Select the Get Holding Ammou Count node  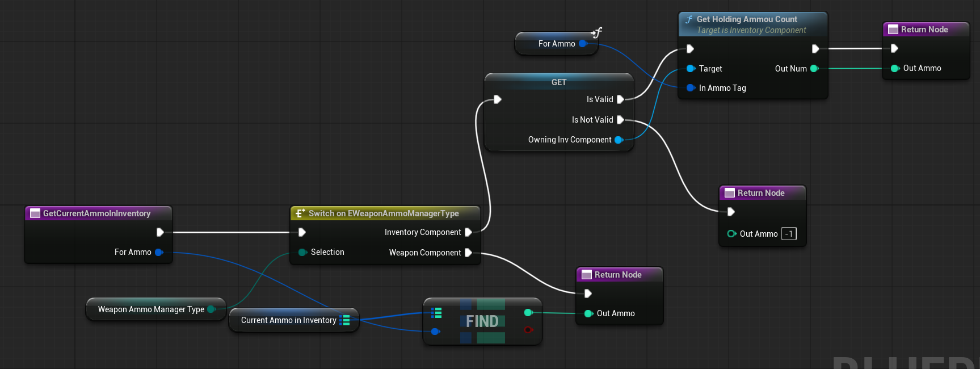(x=747, y=19)
